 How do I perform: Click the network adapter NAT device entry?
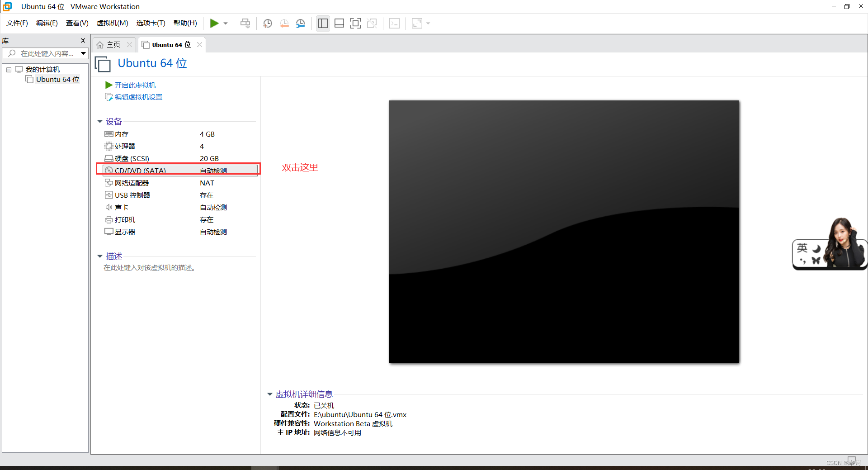131,183
